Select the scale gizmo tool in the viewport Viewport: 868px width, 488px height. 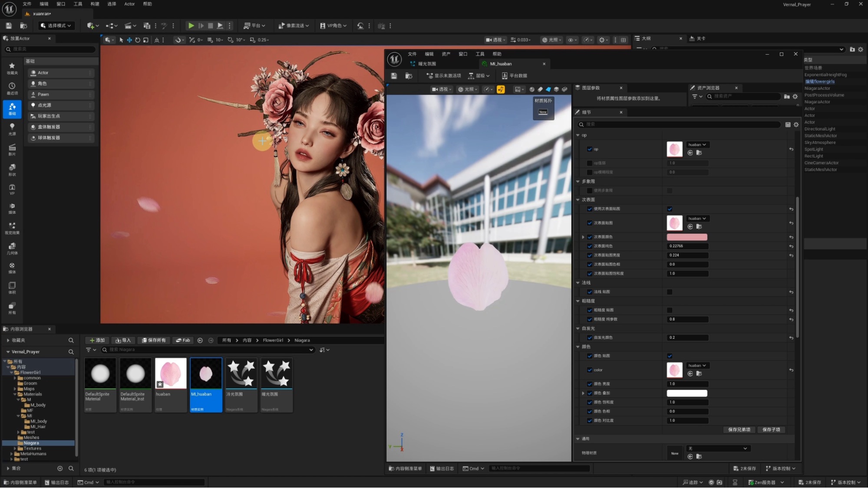[x=146, y=40]
